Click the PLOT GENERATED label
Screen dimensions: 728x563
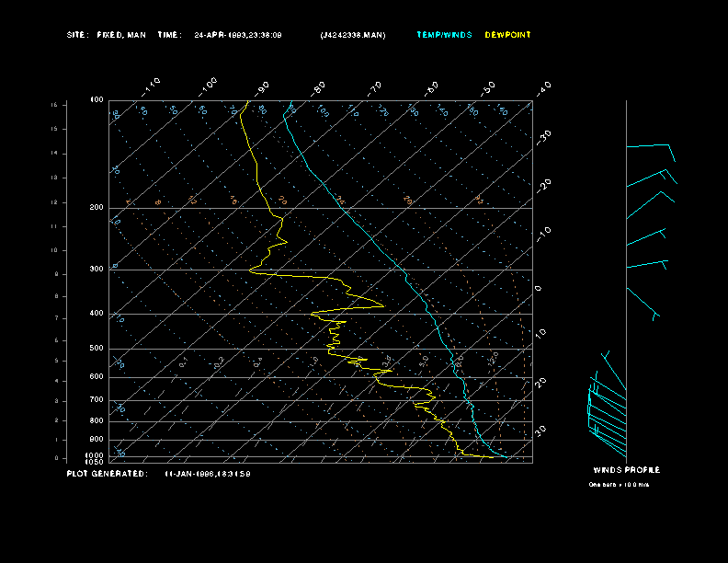pyautogui.click(x=106, y=474)
